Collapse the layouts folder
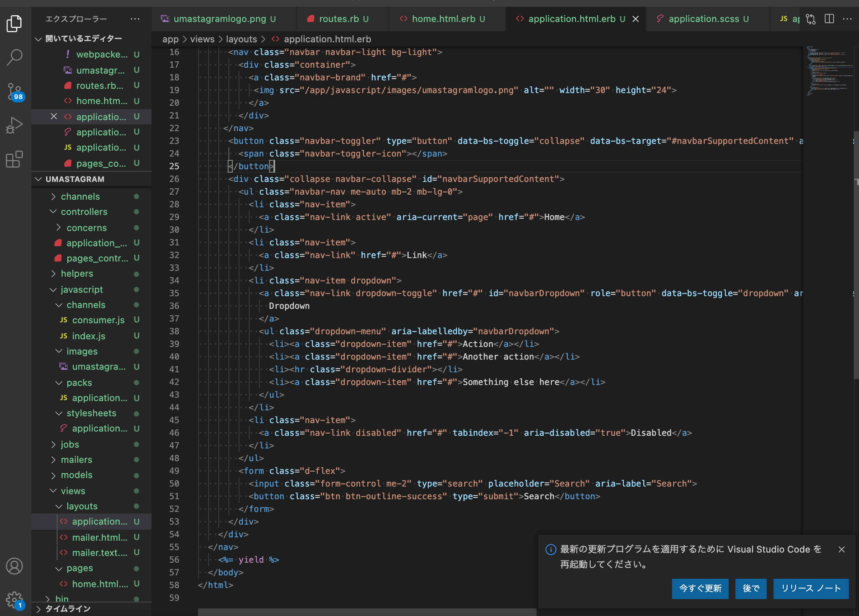Image resolution: width=859 pixels, height=616 pixels. pos(91,506)
